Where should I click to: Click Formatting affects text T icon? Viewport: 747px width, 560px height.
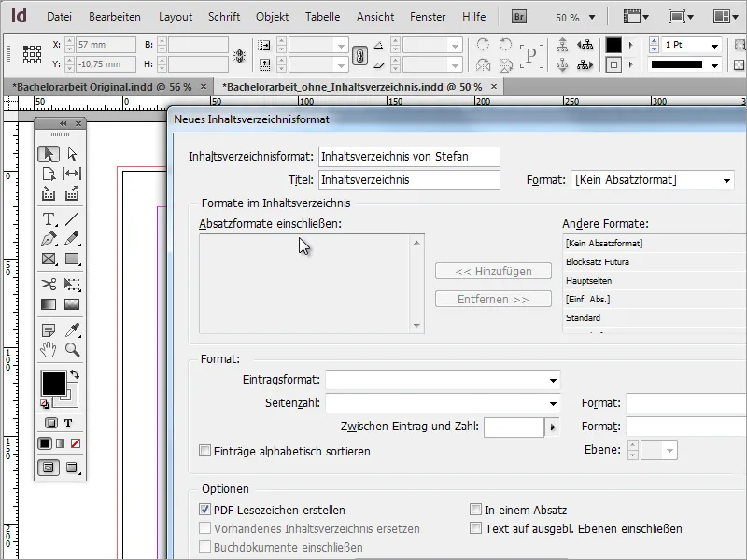click(68, 423)
